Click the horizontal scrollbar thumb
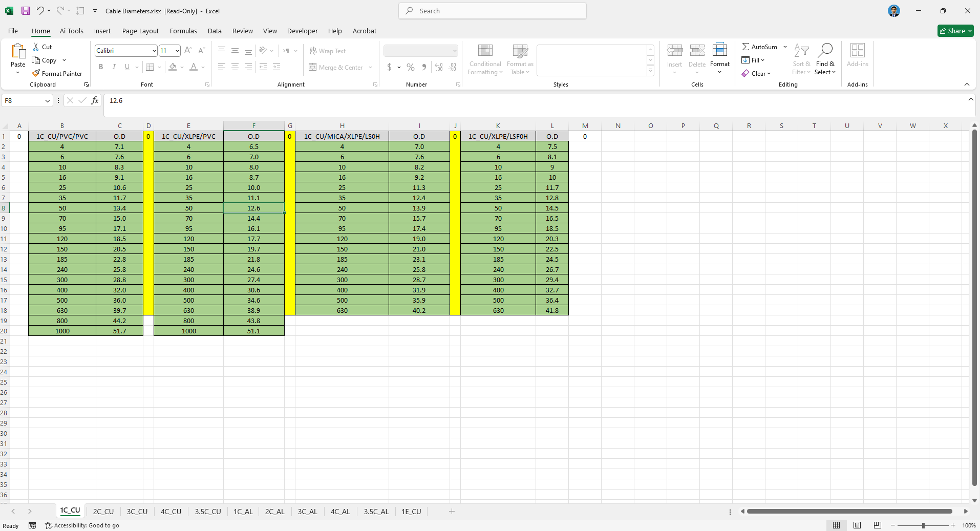Image resolution: width=980 pixels, height=531 pixels. (x=849, y=511)
